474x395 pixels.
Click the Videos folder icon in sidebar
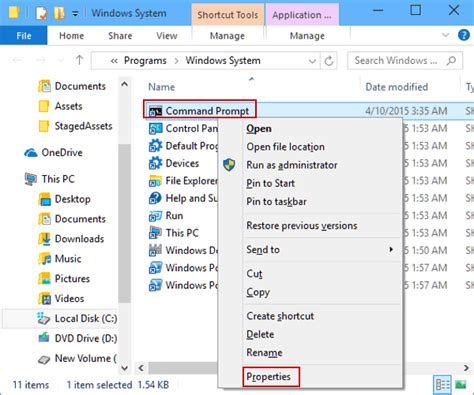(44, 299)
